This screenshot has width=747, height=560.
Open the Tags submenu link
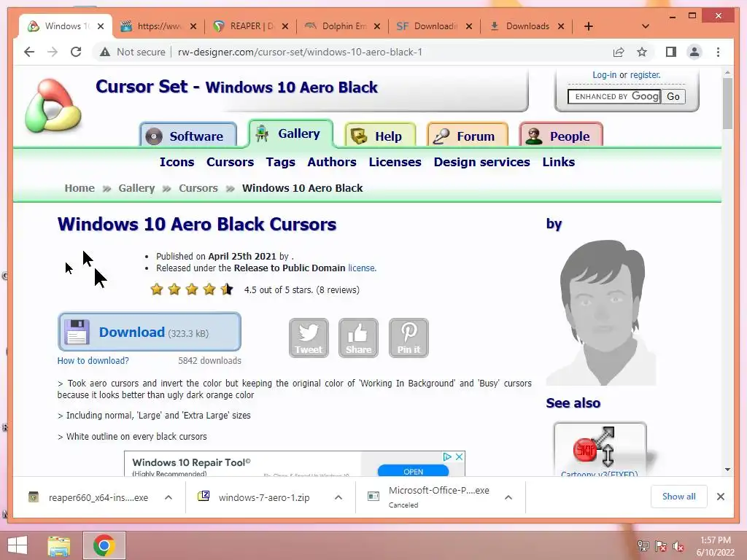pyautogui.click(x=281, y=163)
